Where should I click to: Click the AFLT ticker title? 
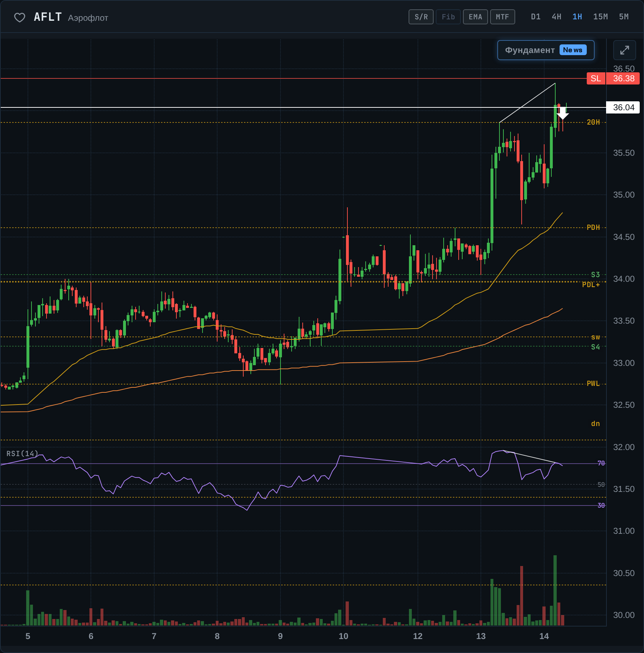click(48, 17)
